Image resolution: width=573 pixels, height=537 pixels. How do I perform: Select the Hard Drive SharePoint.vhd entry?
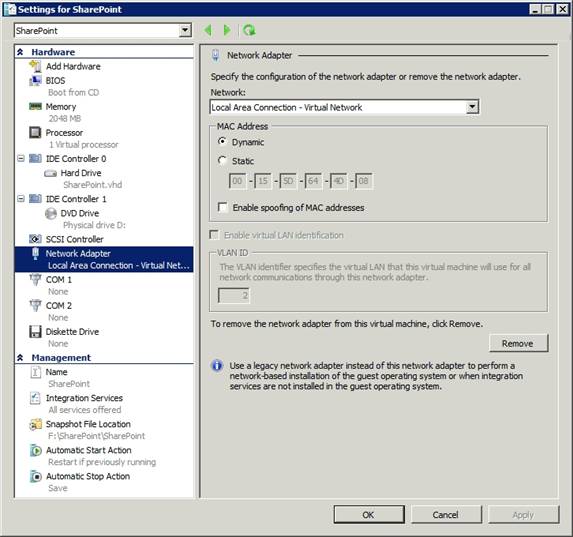click(x=104, y=178)
